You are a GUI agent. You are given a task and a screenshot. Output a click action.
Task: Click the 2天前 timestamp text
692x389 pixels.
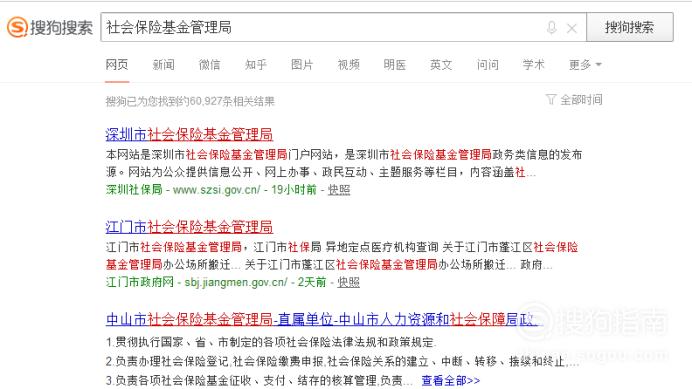coord(312,282)
